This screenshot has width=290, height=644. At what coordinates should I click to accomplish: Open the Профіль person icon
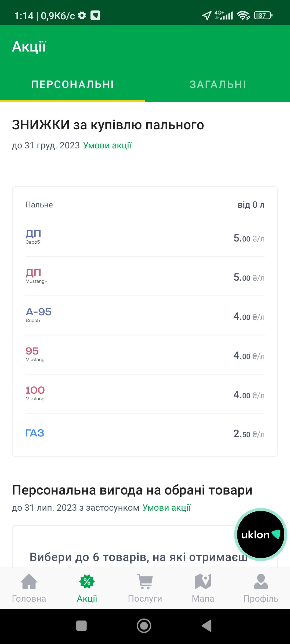(x=261, y=582)
